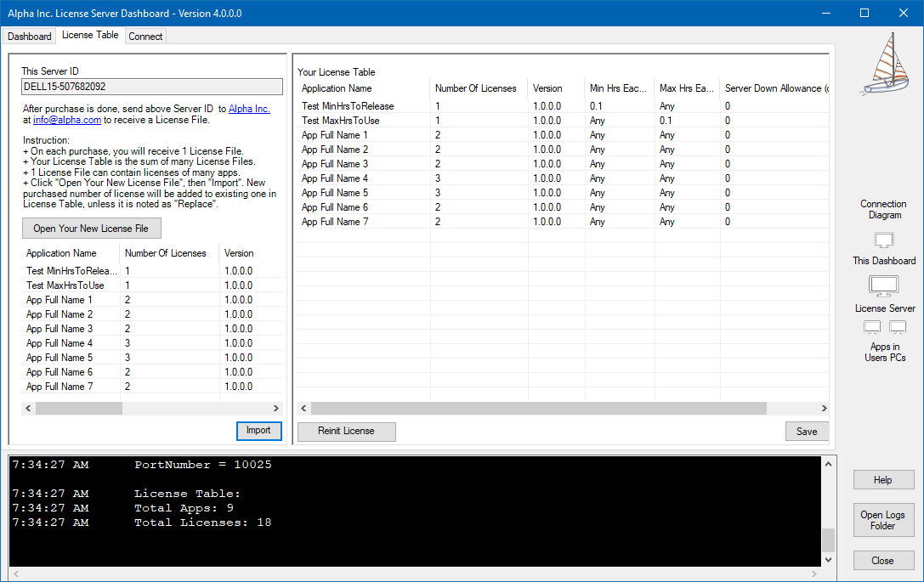924x582 pixels.
Task: Click the Open Your New License File button
Action: (91, 229)
